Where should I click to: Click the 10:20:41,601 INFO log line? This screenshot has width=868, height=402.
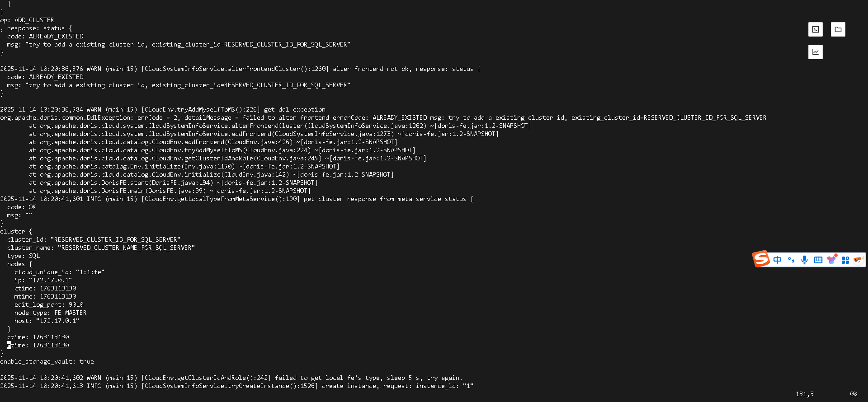(x=181, y=199)
